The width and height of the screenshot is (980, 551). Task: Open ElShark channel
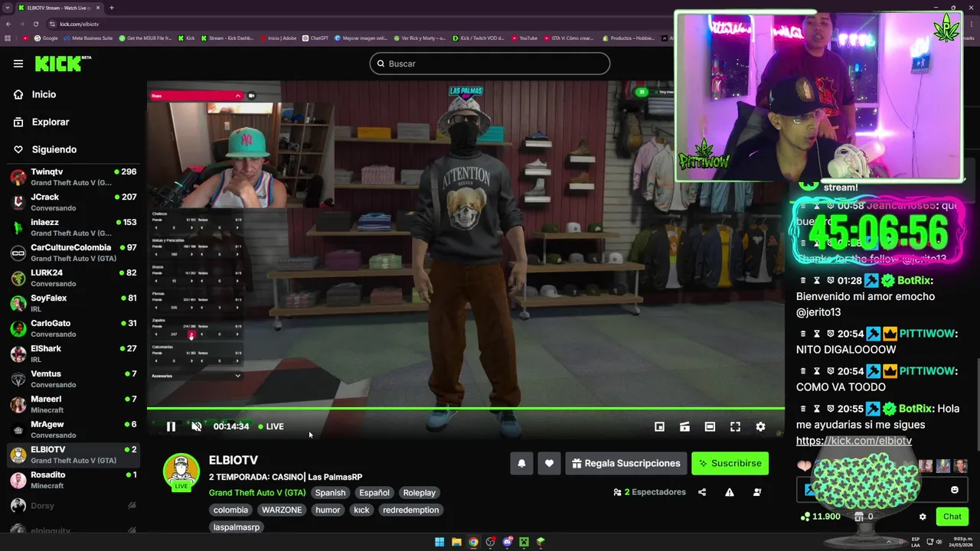point(73,354)
